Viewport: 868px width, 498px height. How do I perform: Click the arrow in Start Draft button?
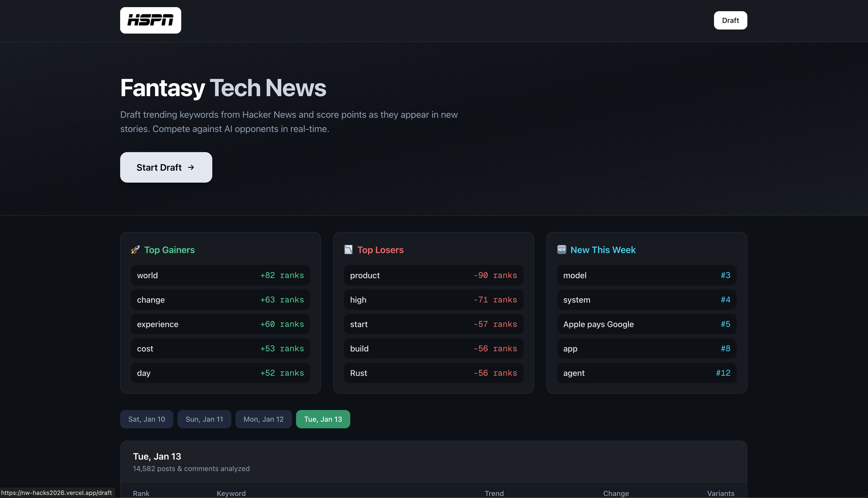coord(191,167)
